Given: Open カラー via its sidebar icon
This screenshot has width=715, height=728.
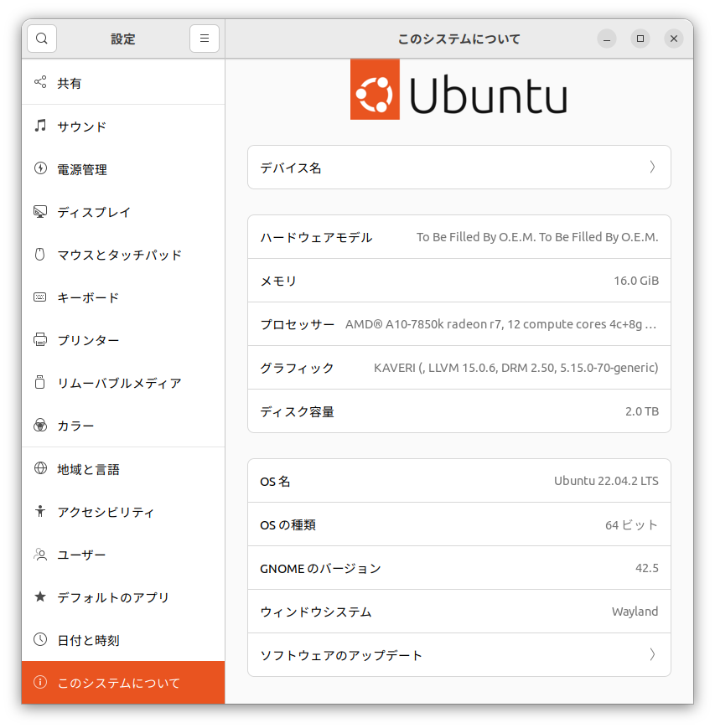Looking at the screenshot, I should click(x=40, y=426).
